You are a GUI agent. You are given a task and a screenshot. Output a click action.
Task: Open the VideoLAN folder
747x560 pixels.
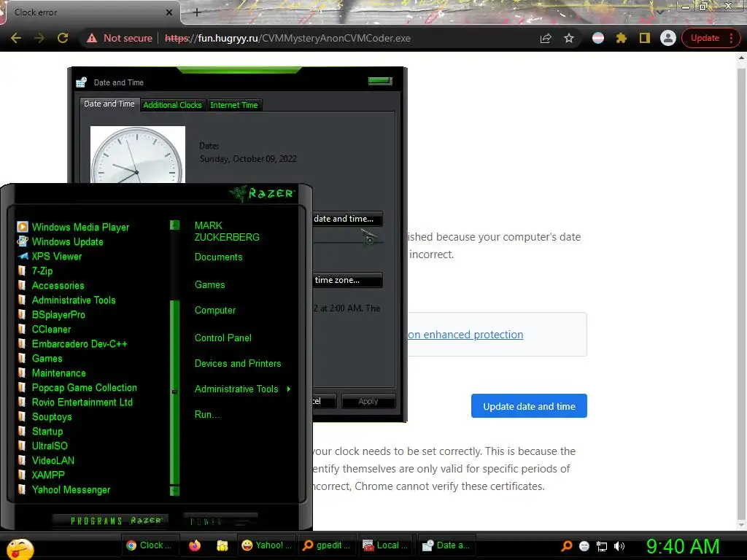(46, 461)
